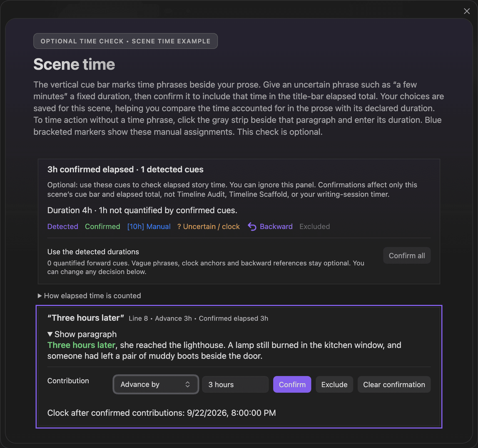
Task: Click Clock after confirmed contributions text
Action: pyautogui.click(x=161, y=413)
